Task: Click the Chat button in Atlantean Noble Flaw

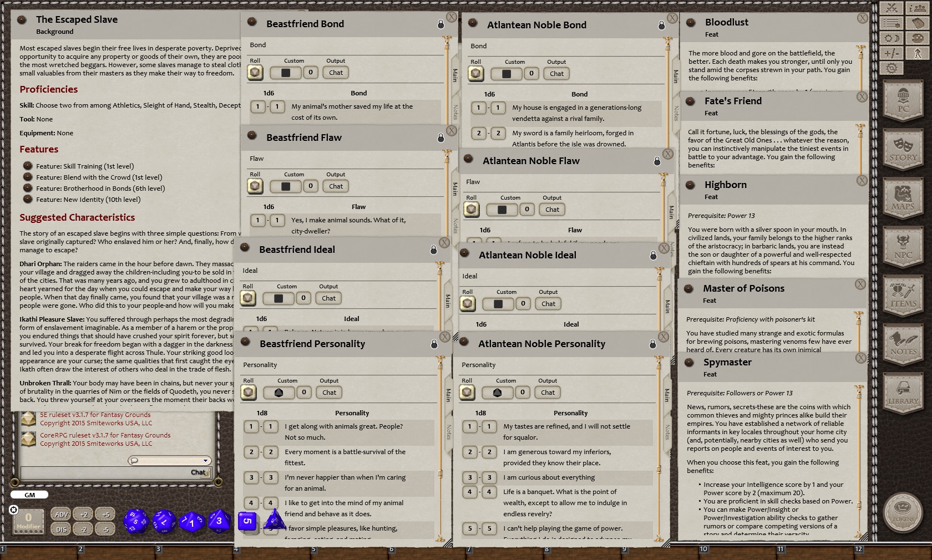Action: [x=551, y=210]
